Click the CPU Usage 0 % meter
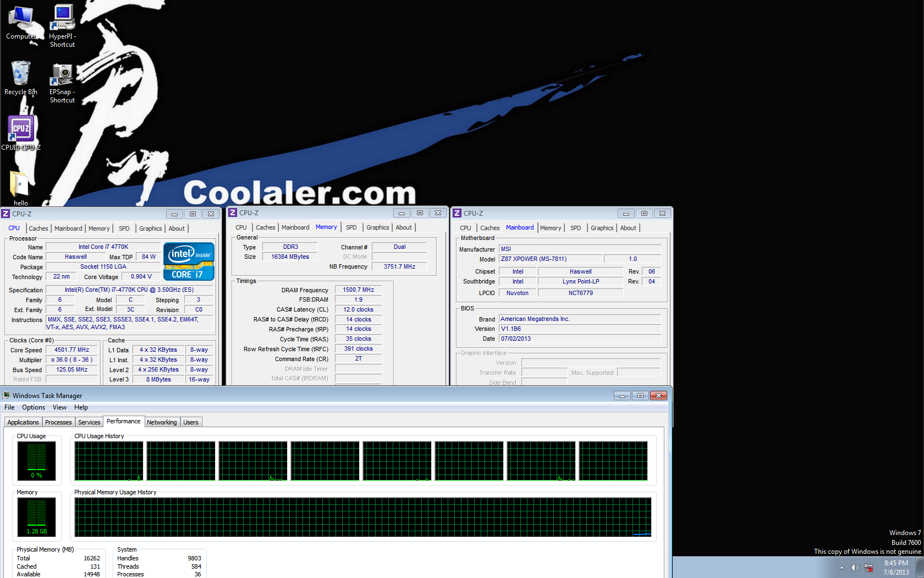The width and height of the screenshot is (924, 578). [36, 461]
